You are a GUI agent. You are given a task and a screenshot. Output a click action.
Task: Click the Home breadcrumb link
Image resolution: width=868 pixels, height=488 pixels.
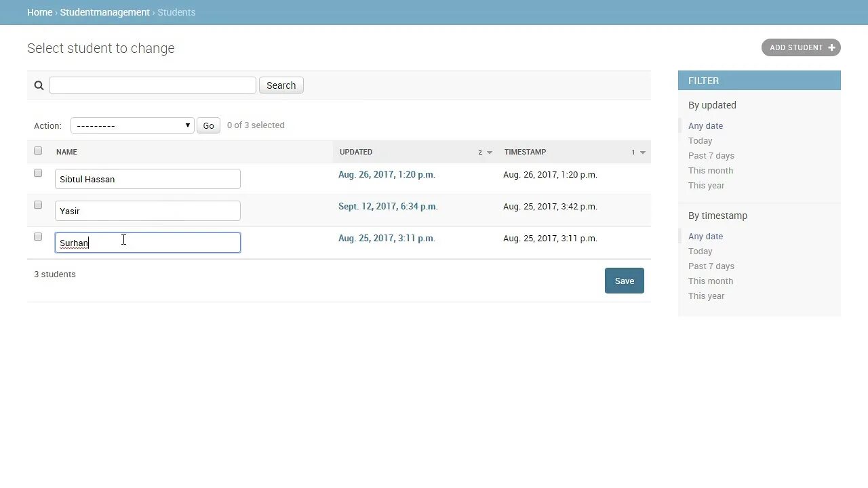click(x=39, y=12)
